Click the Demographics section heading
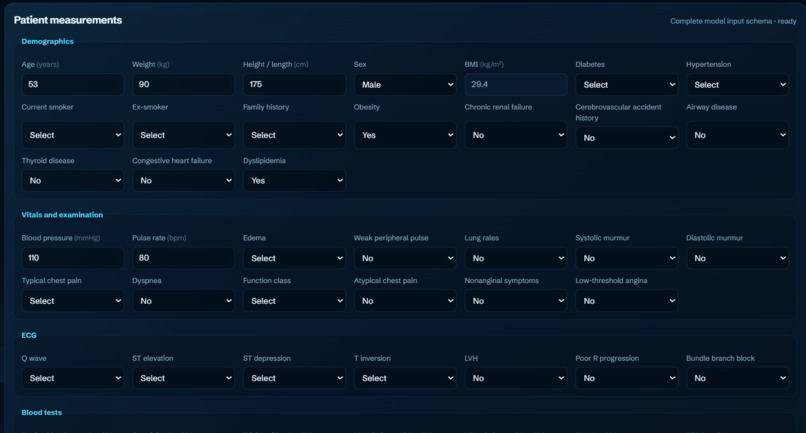Screen dimensions: 806x433 point(47,41)
